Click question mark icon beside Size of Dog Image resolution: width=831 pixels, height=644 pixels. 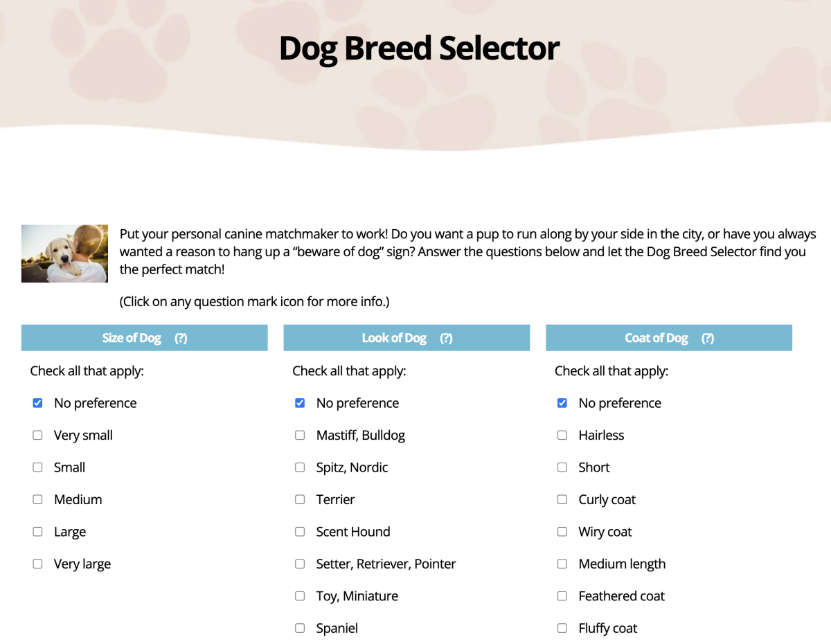point(181,338)
